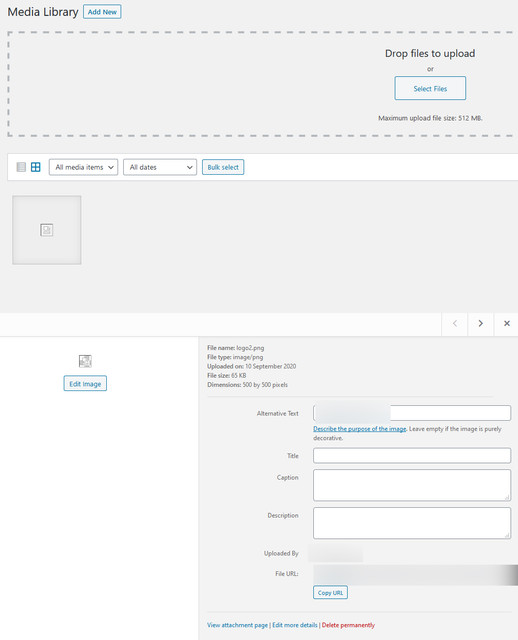Open the All dates dropdown
Image resolution: width=518 pixels, height=640 pixels.
pos(160,167)
